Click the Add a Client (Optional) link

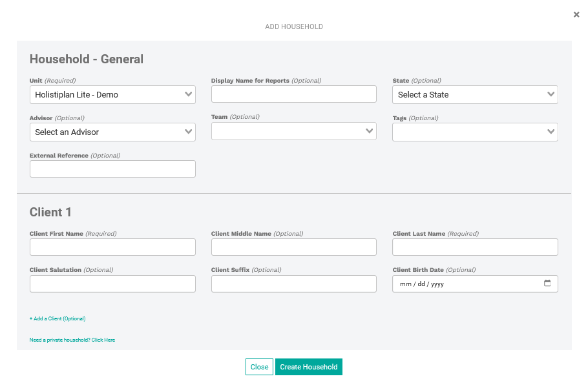[x=58, y=318]
